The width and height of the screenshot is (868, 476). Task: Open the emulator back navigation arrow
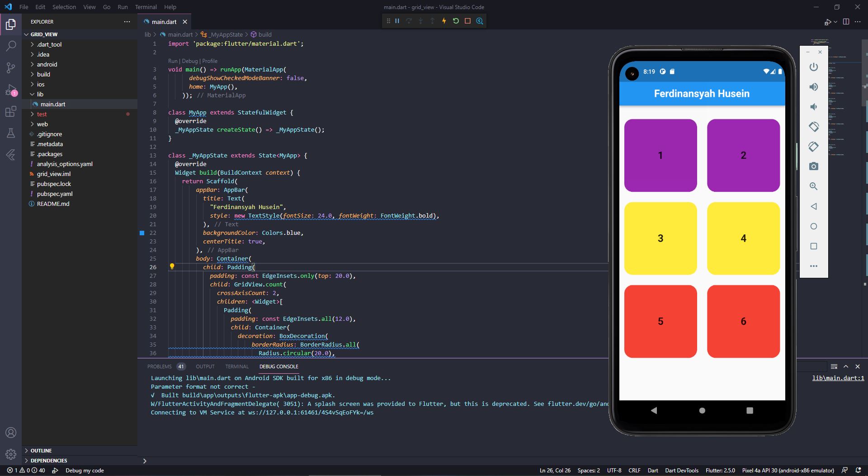[814, 206]
